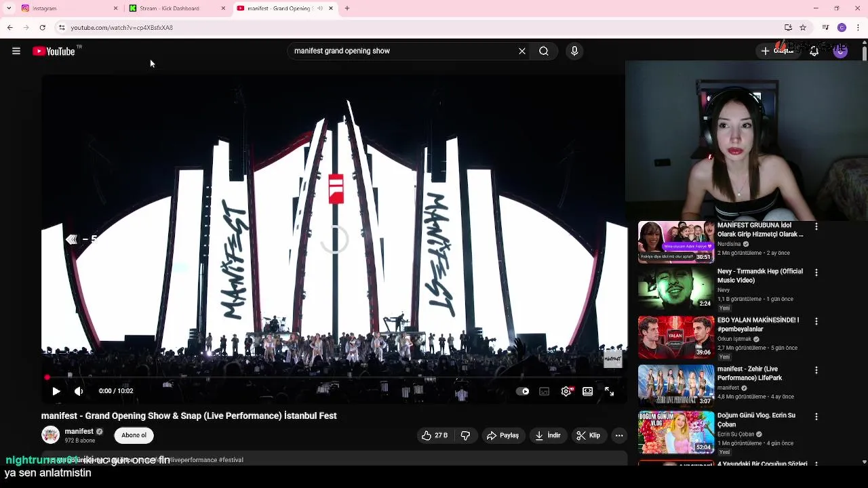Like the video (27 B)

(434, 436)
